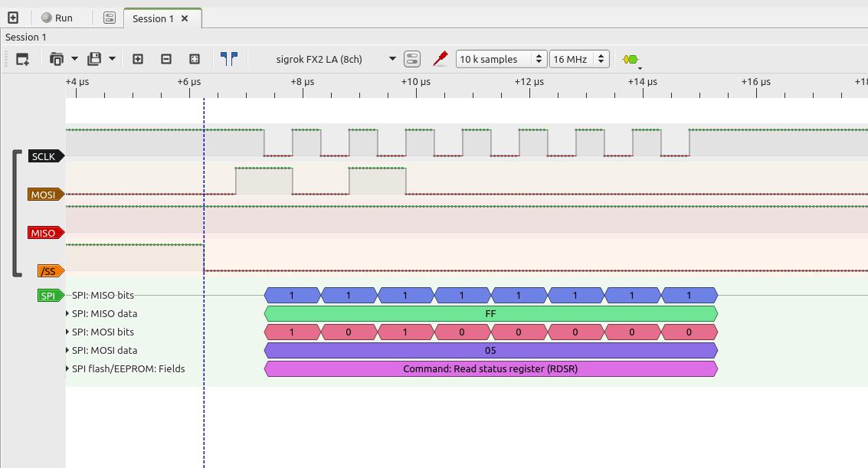Image resolution: width=868 pixels, height=468 pixels.
Task: Click the +8 µs mark on time ruler
Action: click(303, 82)
